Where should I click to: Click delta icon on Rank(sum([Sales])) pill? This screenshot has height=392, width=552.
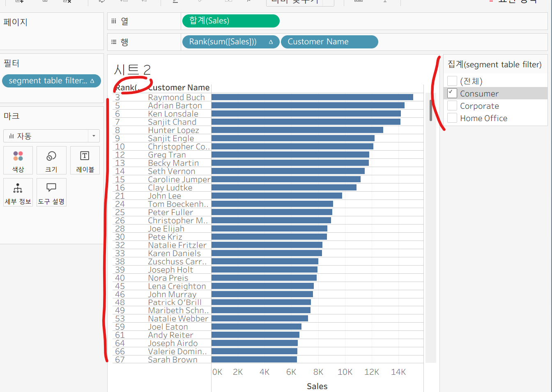pos(271,42)
